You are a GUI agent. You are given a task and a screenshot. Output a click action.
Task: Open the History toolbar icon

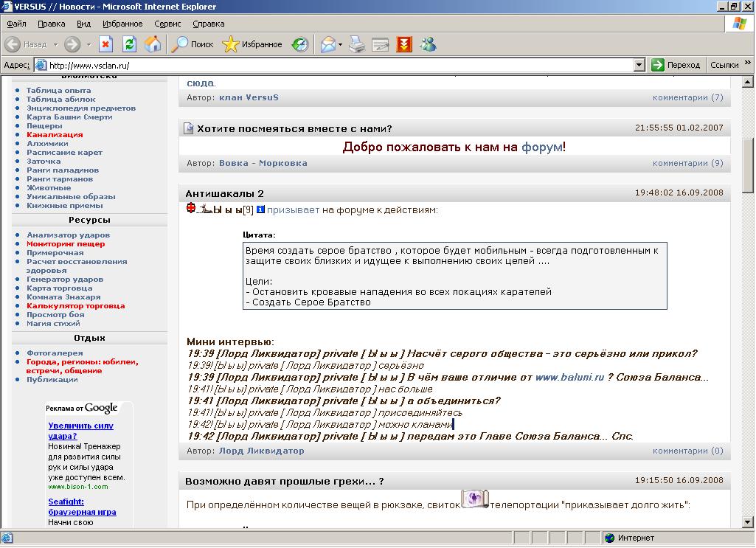click(300, 44)
